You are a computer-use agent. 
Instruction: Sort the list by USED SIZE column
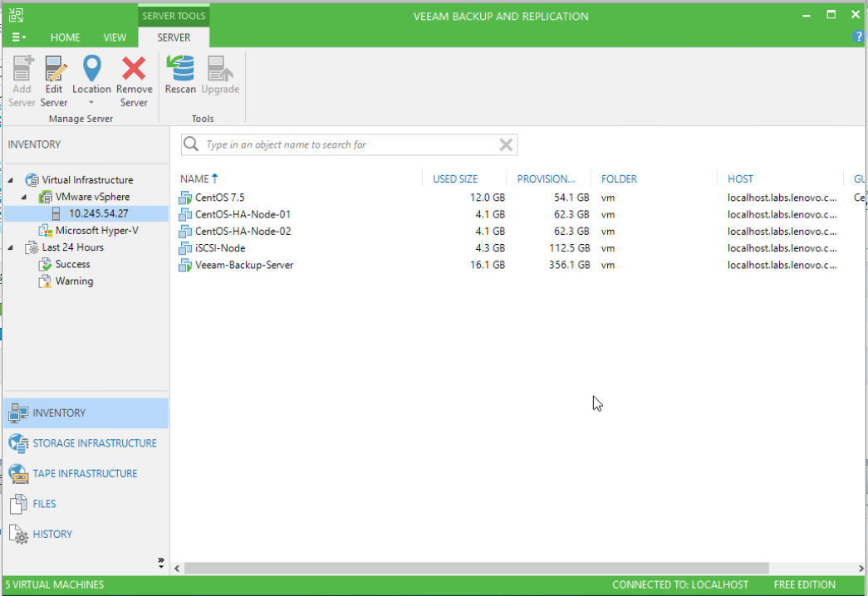coord(455,178)
